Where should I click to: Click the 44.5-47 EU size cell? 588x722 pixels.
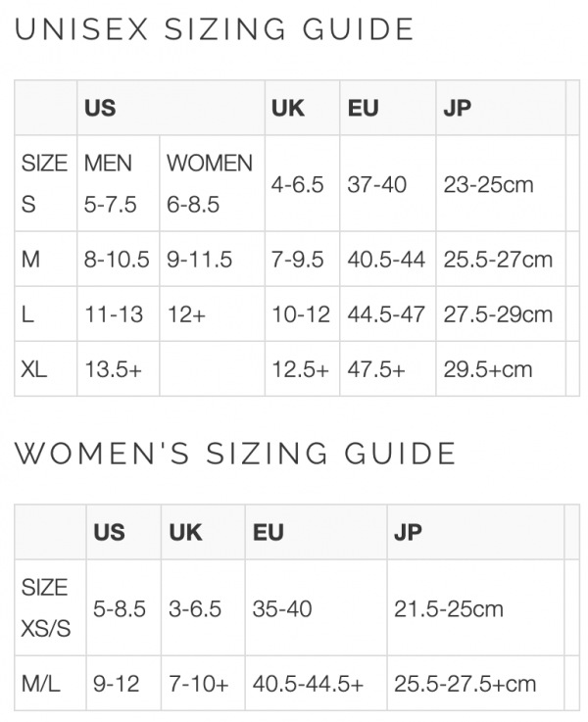click(386, 314)
